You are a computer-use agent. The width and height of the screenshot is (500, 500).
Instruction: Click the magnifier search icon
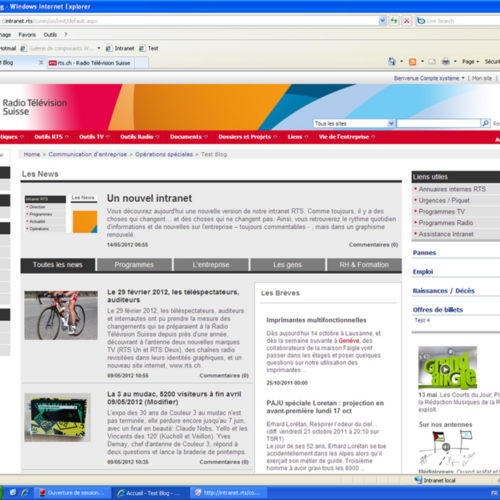tap(486, 123)
